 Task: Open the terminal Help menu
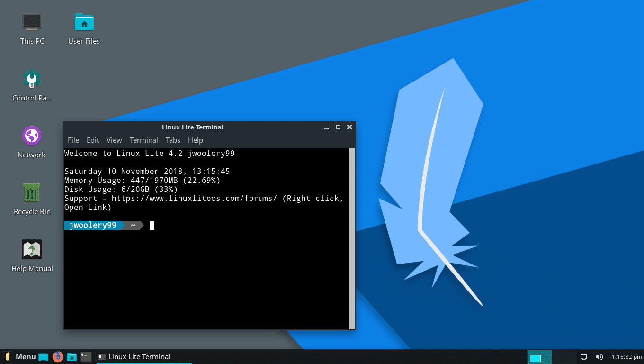196,140
